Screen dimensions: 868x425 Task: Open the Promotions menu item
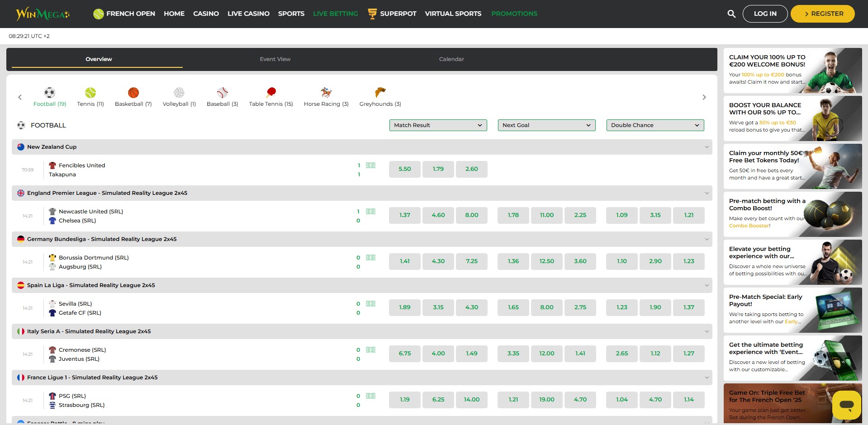pos(514,14)
